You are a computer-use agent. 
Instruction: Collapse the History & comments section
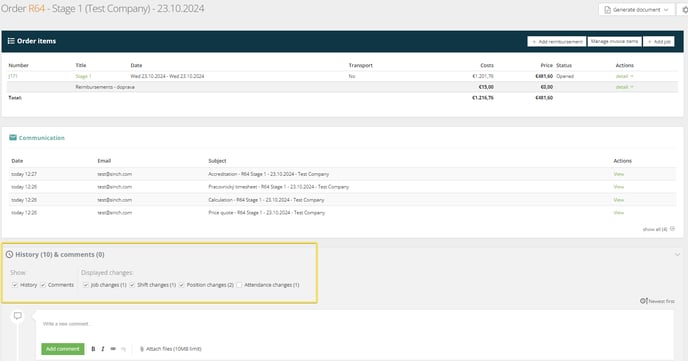677,254
